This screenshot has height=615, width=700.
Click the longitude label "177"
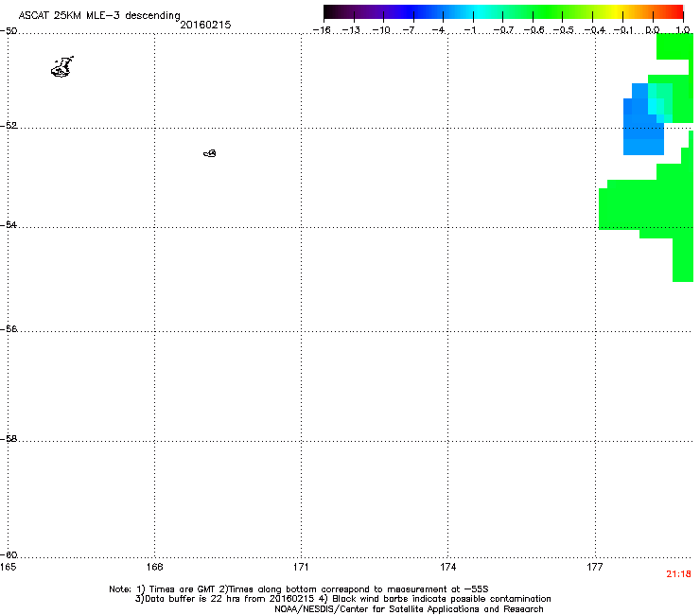pos(595,567)
